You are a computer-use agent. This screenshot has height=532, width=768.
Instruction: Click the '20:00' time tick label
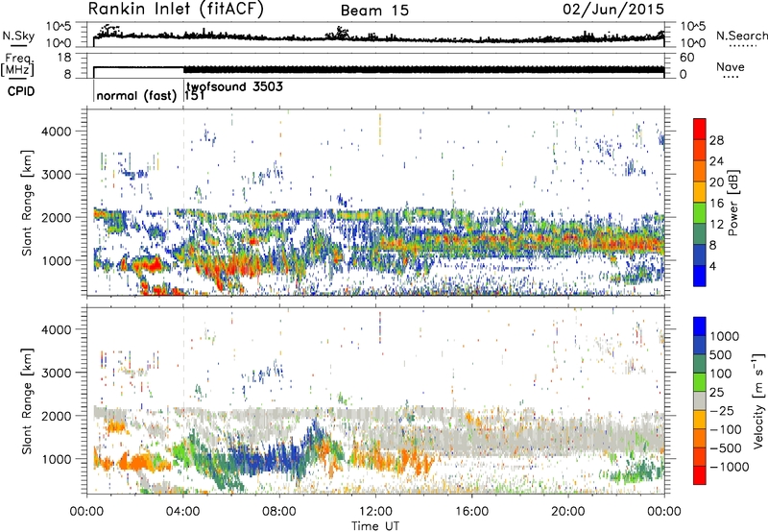[567, 512]
